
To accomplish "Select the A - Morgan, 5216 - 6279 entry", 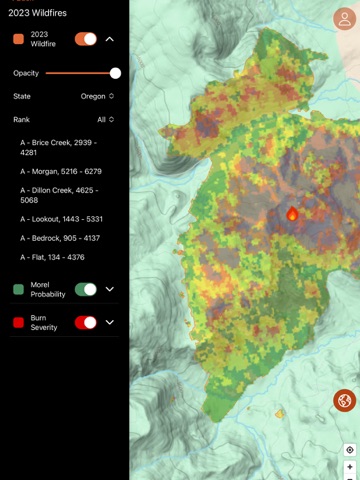I will coord(61,171).
